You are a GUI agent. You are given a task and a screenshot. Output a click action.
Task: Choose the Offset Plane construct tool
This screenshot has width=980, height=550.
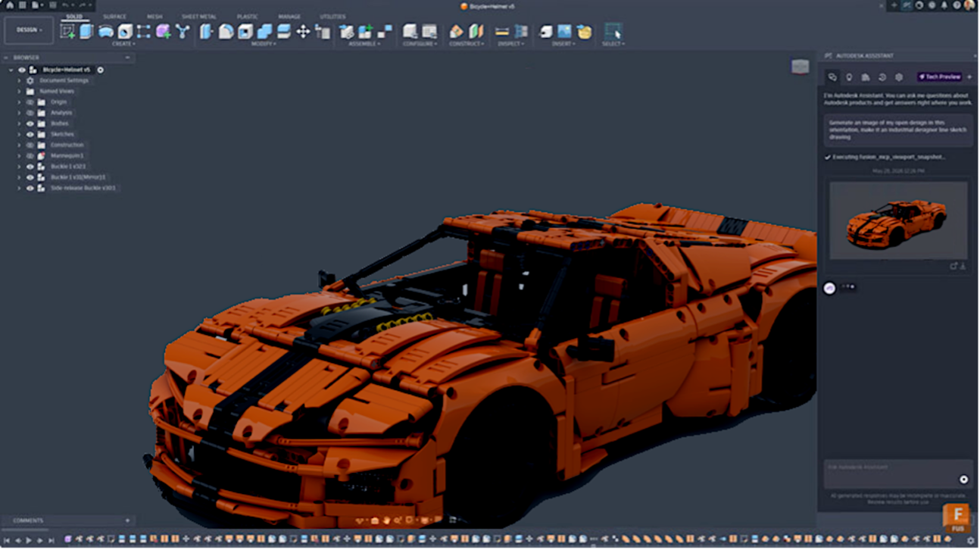[x=456, y=31]
